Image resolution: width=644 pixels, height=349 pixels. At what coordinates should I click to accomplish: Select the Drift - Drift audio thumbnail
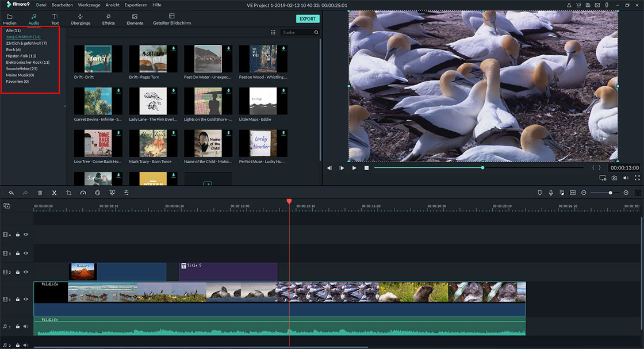click(98, 59)
